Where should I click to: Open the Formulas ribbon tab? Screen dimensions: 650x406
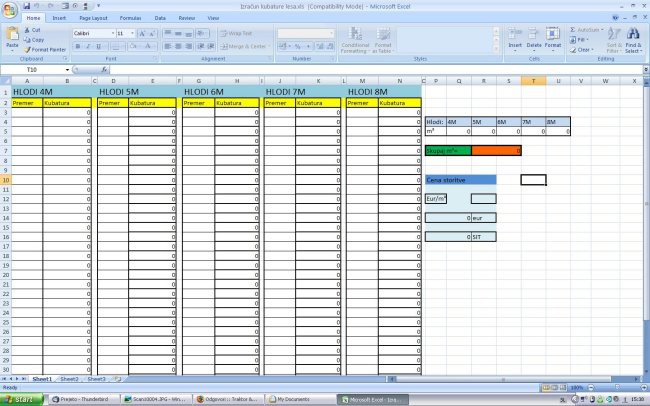pyautogui.click(x=130, y=18)
